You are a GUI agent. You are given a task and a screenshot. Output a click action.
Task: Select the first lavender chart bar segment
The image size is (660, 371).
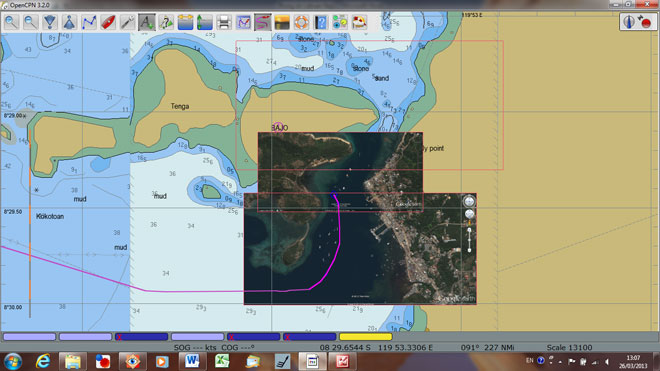click(x=29, y=336)
